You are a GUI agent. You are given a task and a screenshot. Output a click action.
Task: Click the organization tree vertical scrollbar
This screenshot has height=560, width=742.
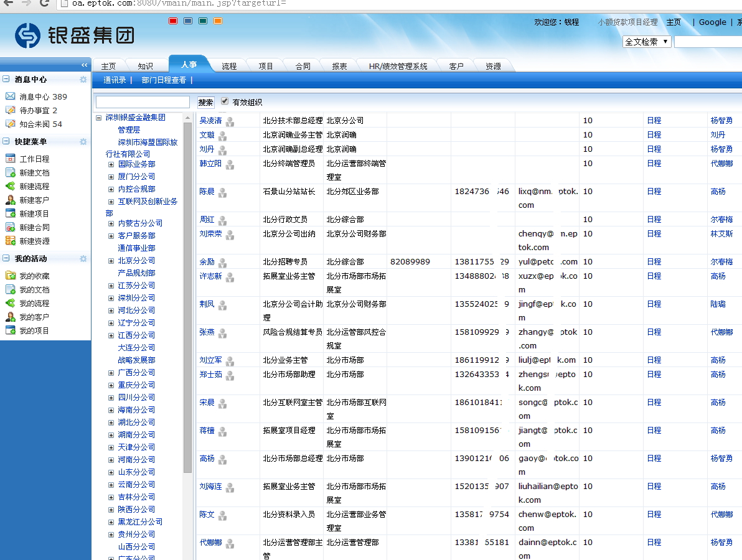click(x=187, y=297)
